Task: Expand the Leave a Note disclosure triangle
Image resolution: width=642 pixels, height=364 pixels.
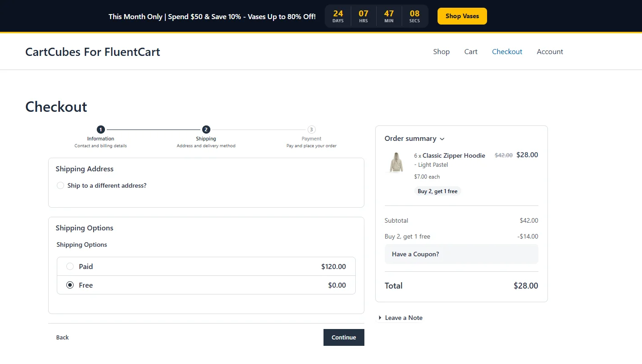Action: pyautogui.click(x=380, y=318)
